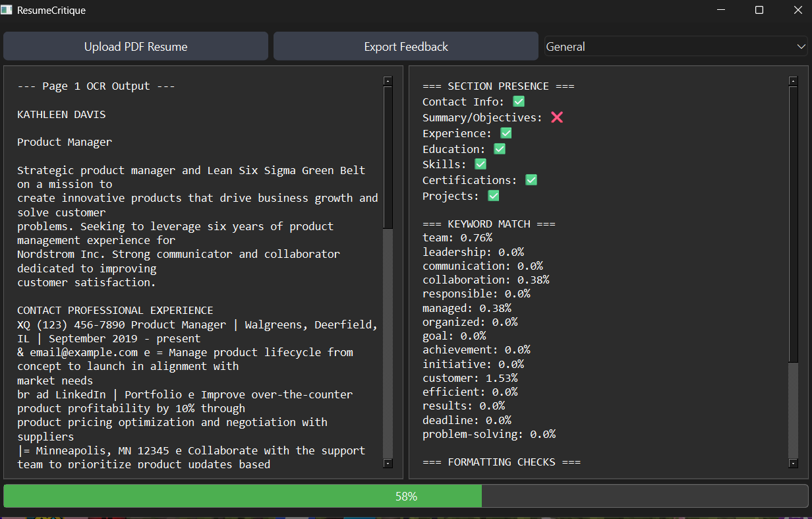This screenshot has height=519, width=812.
Task: Click the 58% progress bar
Action: click(x=406, y=496)
